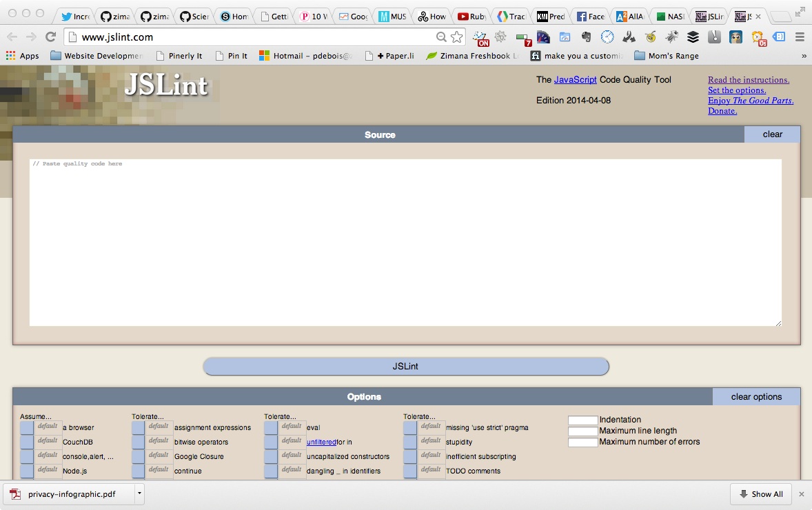Image resolution: width=812 pixels, height=510 pixels.
Task: Open the Buffer stacked-layers extension
Action: (x=693, y=37)
